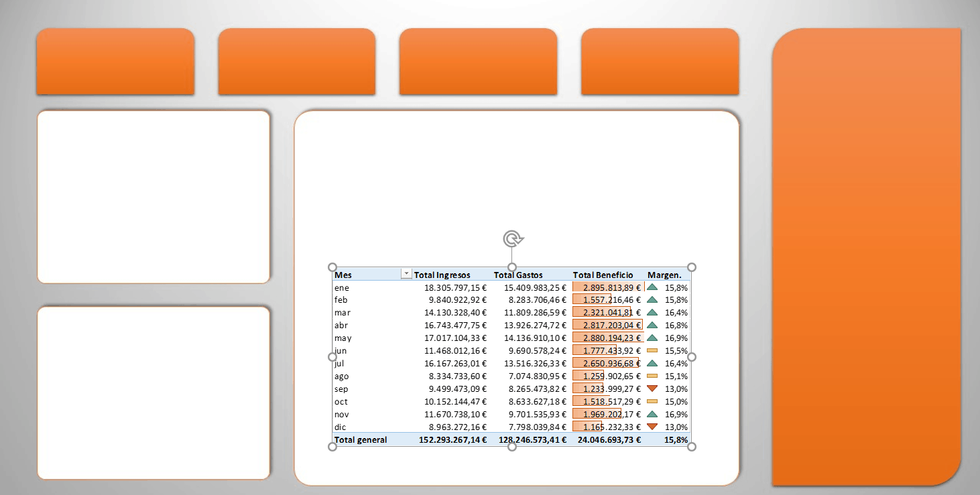
Task: Click the total ingresos 152.293.267,14 €
Action: coord(453,440)
